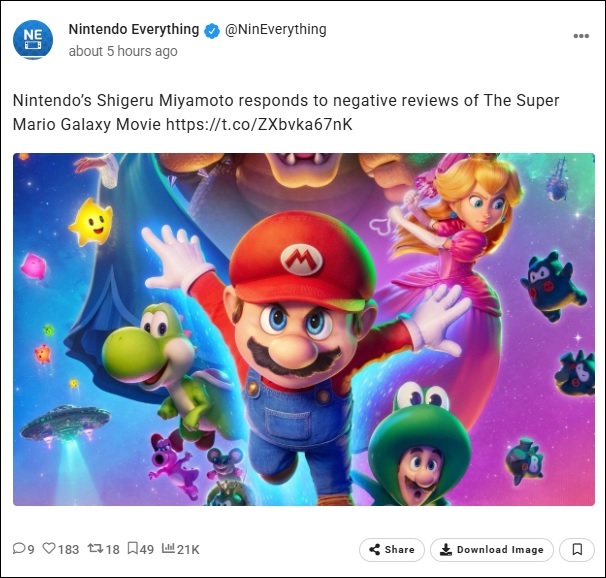Open the Super Mario Galaxy Movie image
The width and height of the screenshot is (606, 578).
303,329
